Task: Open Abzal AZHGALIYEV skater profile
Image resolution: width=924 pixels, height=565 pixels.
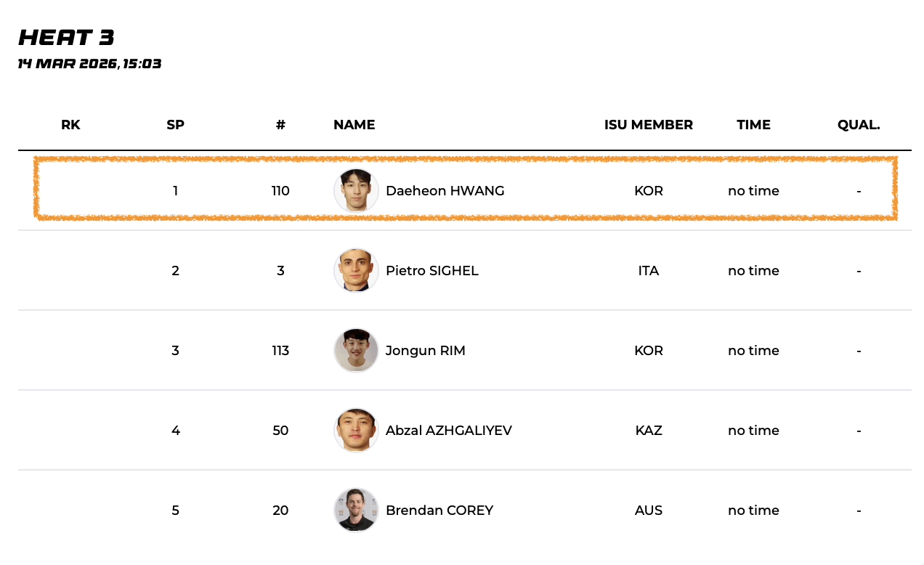Action: 448,431
